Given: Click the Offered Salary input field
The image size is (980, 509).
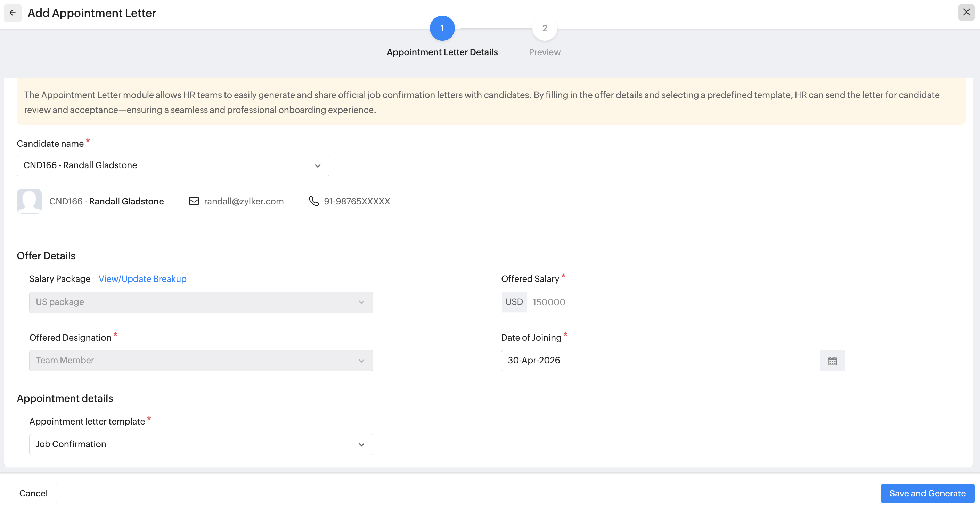Looking at the screenshot, I should (685, 302).
